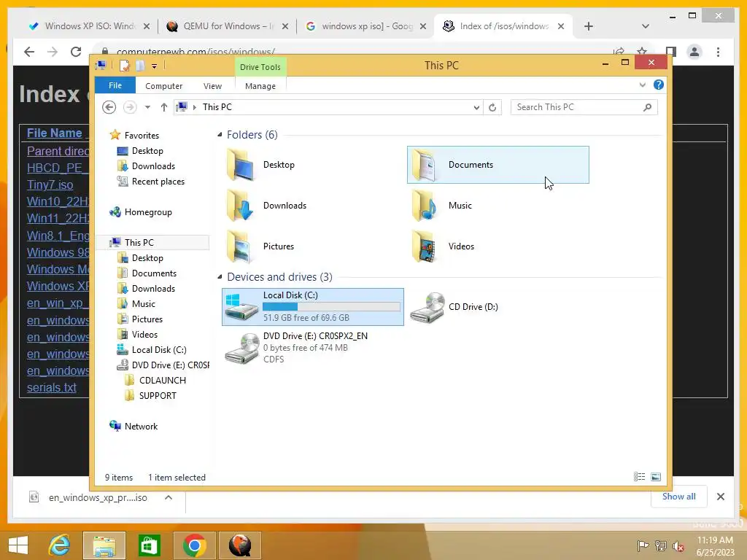The height and width of the screenshot is (560, 747).
Task: Open the File ribbon menu
Action: [x=115, y=86]
